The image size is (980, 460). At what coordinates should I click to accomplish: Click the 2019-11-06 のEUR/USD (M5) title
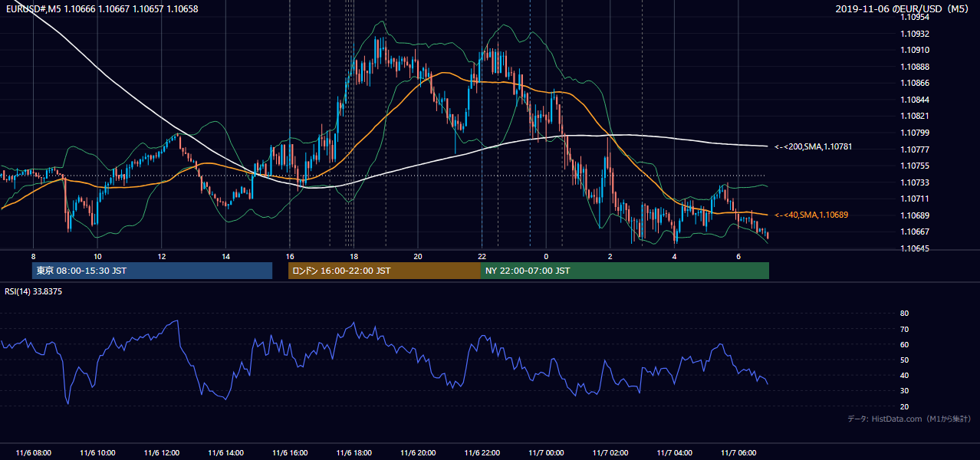point(903,9)
